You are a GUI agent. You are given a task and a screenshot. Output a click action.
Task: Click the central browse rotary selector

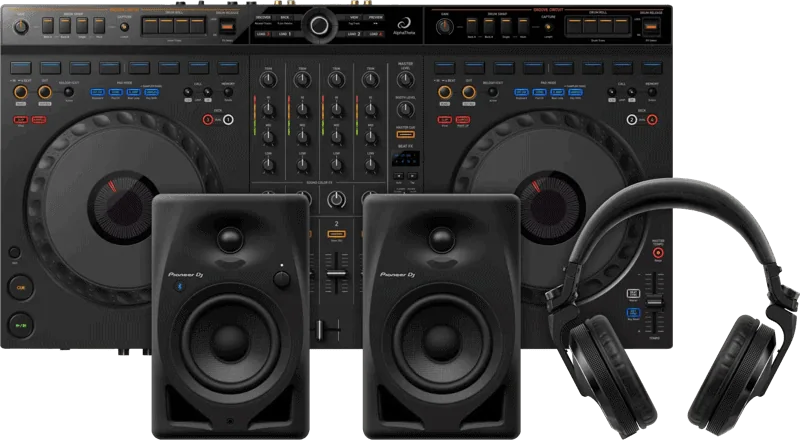click(319, 25)
